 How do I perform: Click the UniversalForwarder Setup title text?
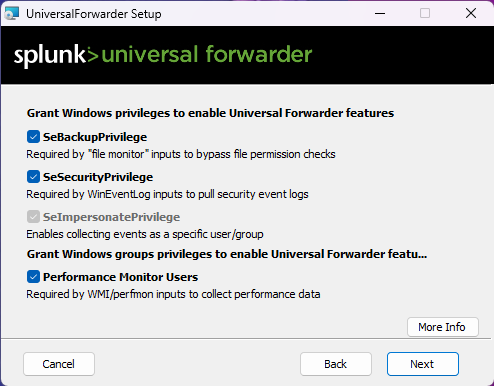pyautogui.click(x=94, y=14)
